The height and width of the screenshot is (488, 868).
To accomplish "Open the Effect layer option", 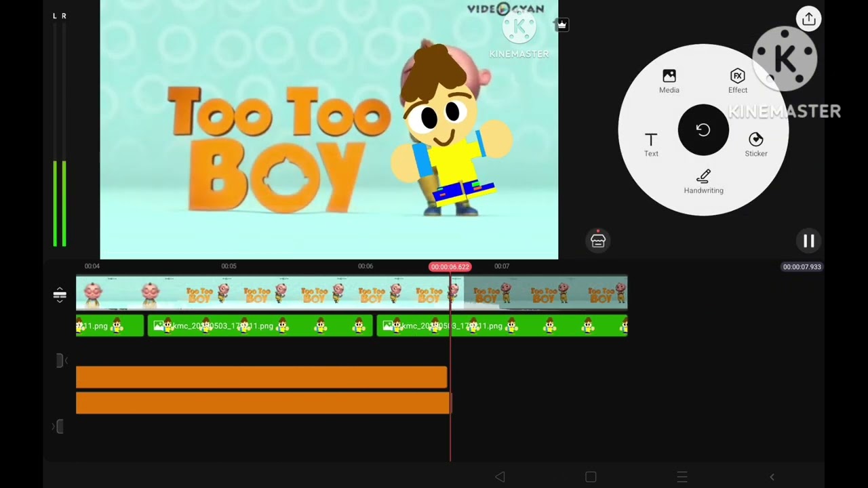I will 738,81.
